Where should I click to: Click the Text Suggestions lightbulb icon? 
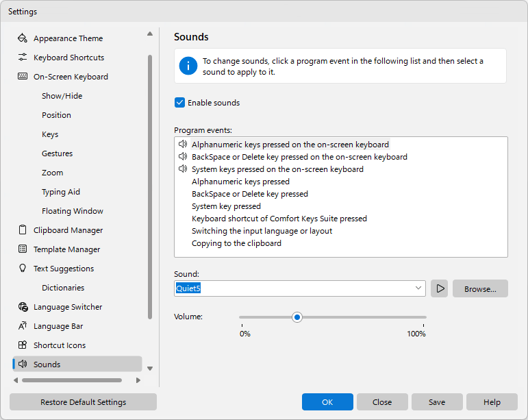pos(22,269)
